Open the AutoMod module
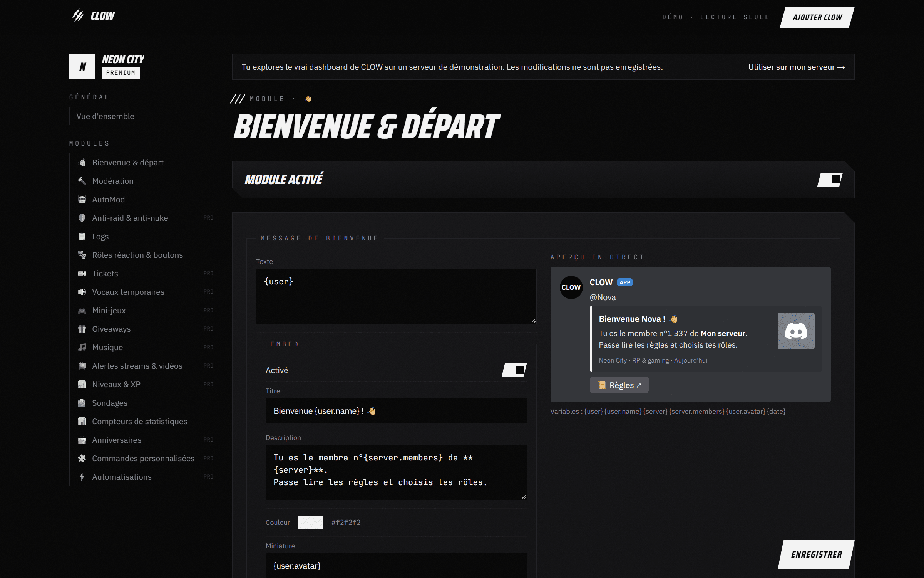The height and width of the screenshot is (578, 924). coord(108,200)
